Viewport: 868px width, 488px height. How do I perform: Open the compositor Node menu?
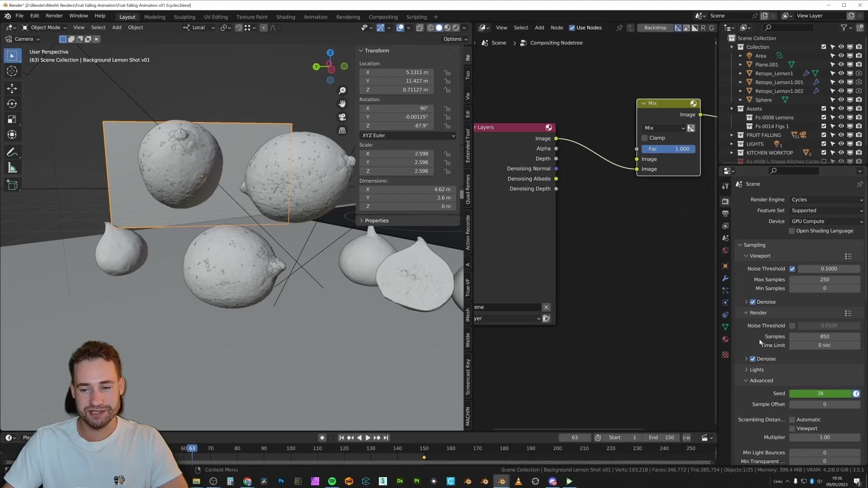557,28
